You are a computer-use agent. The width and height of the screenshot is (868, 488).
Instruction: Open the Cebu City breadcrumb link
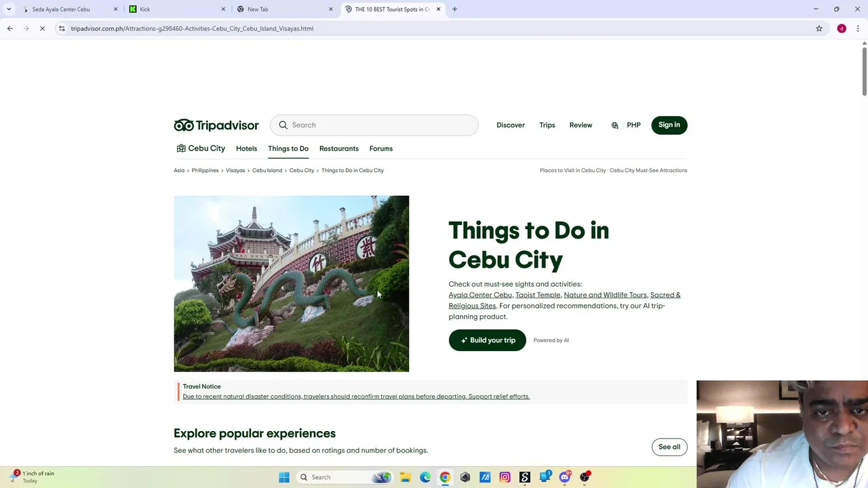[x=302, y=170]
